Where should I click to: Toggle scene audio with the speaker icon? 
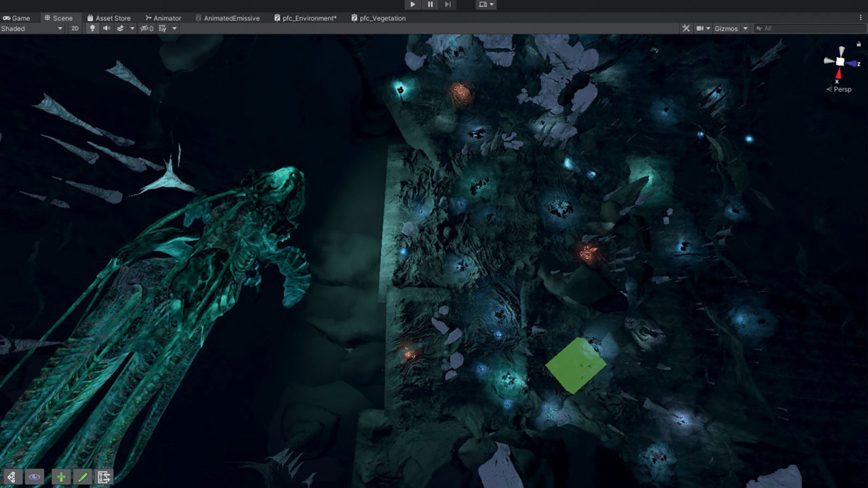[106, 28]
